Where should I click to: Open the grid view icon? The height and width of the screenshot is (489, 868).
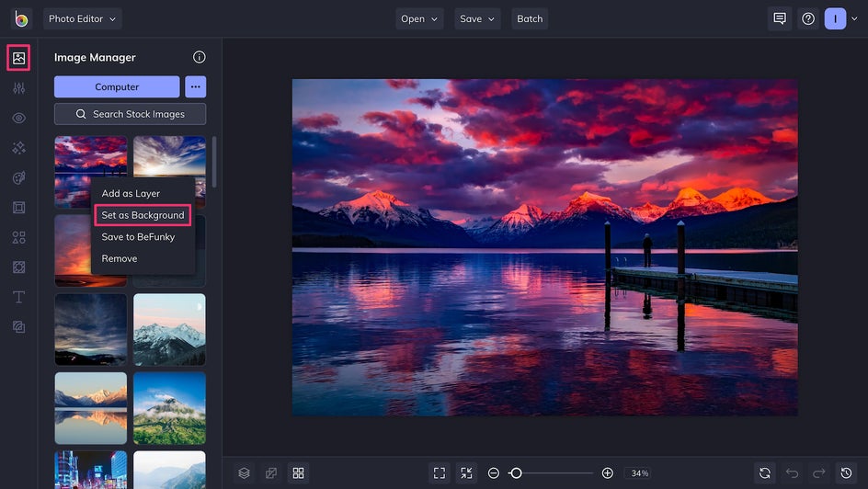(x=298, y=473)
